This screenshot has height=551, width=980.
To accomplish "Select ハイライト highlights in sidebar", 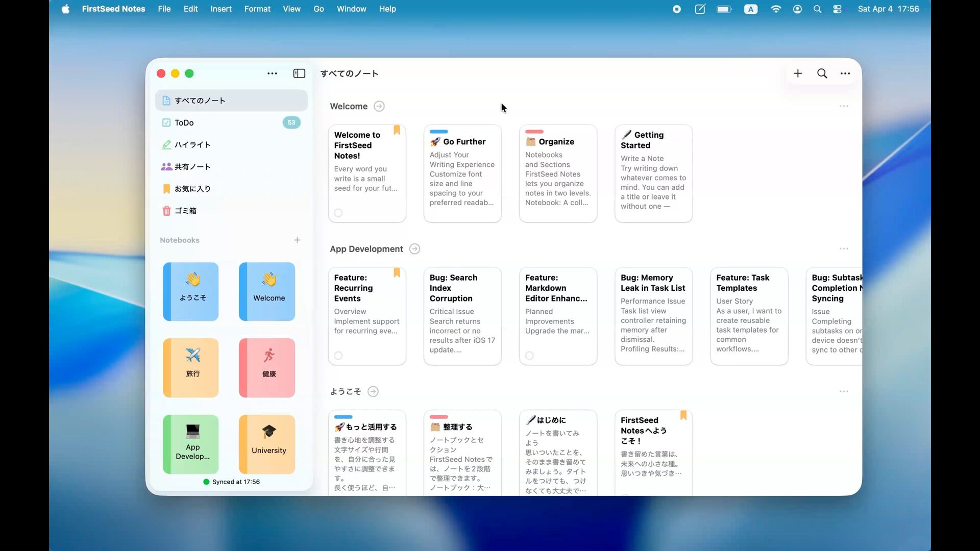I will pyautogui.click(x=192, y=145).
